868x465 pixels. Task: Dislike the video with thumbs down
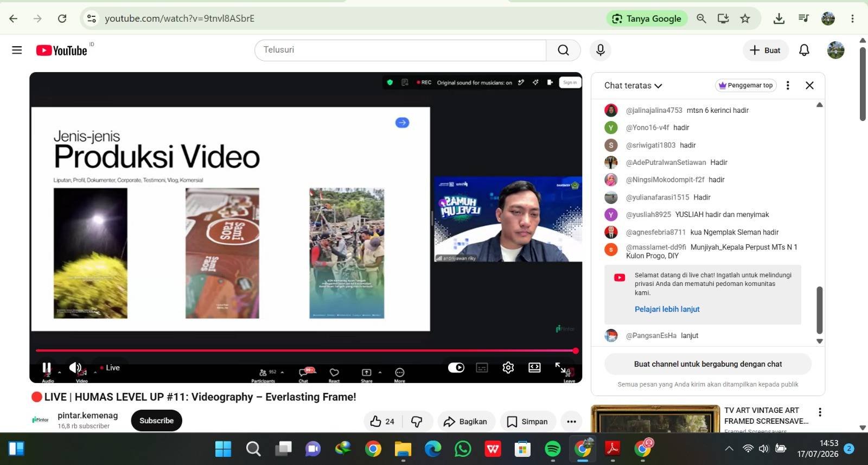coord(417,422)
